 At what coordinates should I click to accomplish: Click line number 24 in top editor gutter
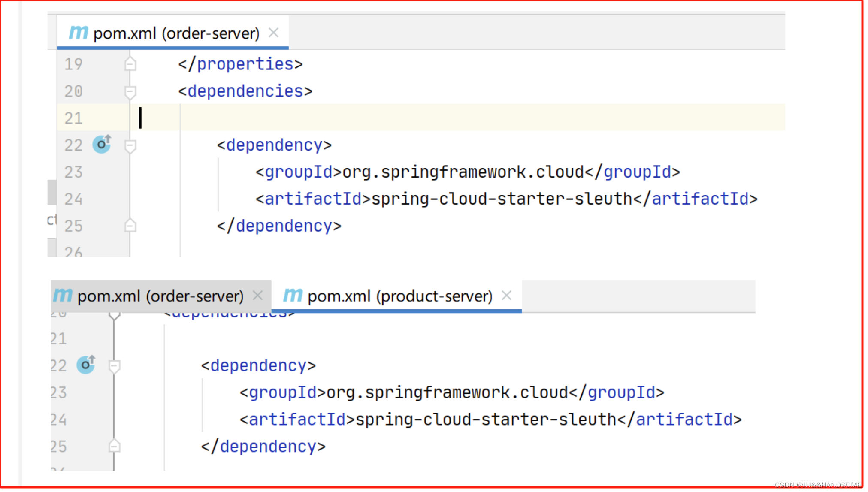coord(73,199)
